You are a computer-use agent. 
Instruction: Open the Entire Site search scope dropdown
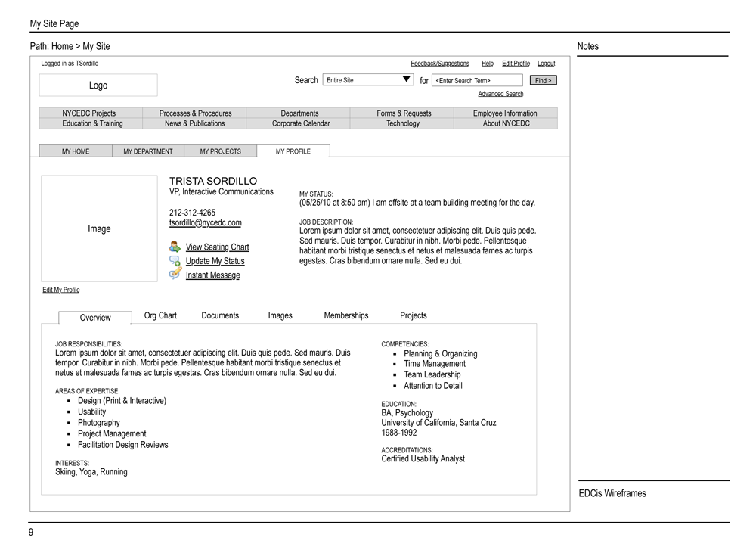[x=407, y=79]
